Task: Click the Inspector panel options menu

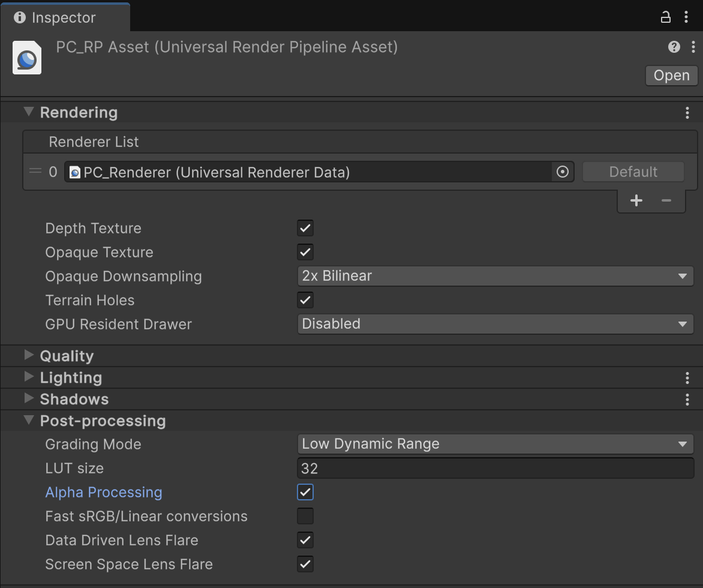Action: click(x=687, y=17)
